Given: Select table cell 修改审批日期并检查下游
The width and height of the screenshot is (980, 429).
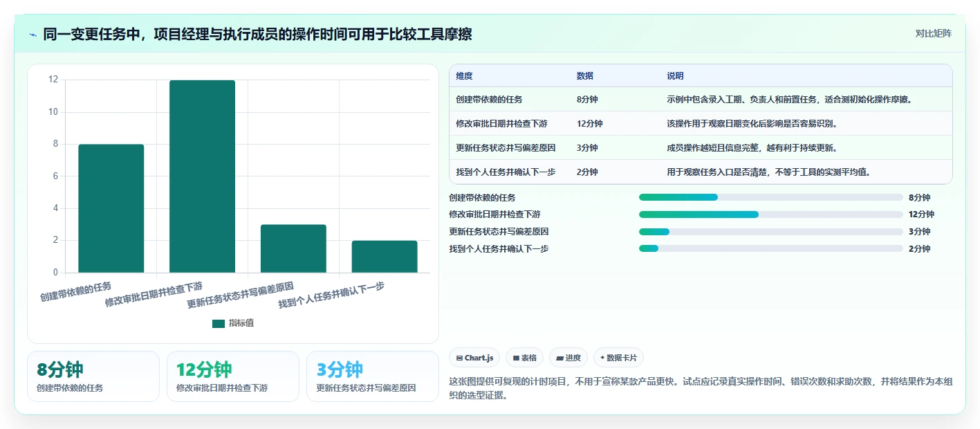Looking at the screenshot, I should coord(501,124).
